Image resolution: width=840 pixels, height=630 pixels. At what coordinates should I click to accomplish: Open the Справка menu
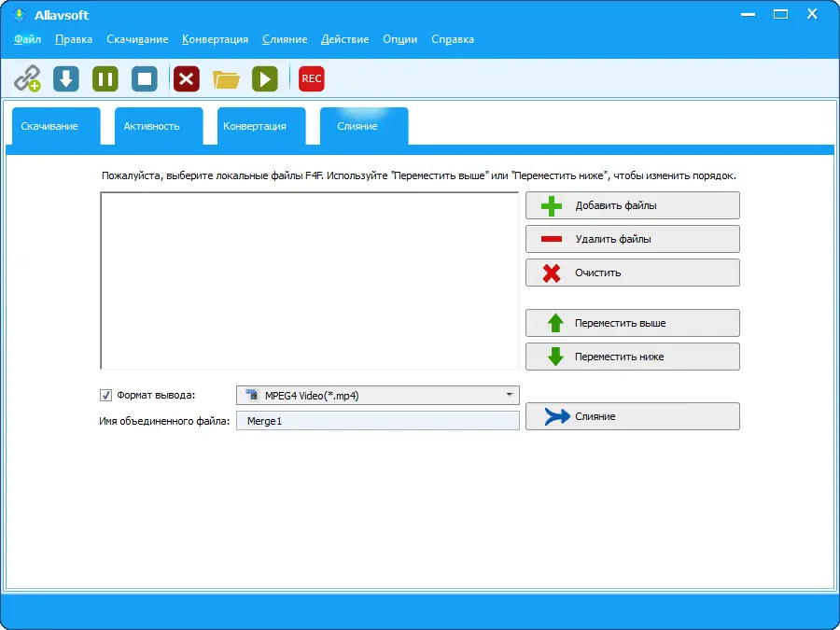click(x=453, y=39)
